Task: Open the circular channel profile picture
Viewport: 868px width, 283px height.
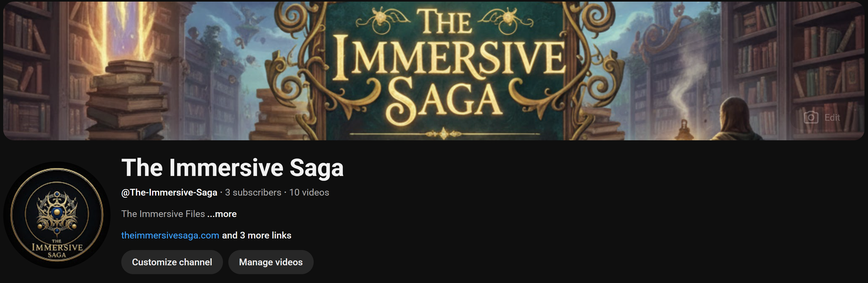Action: (57, 215)
